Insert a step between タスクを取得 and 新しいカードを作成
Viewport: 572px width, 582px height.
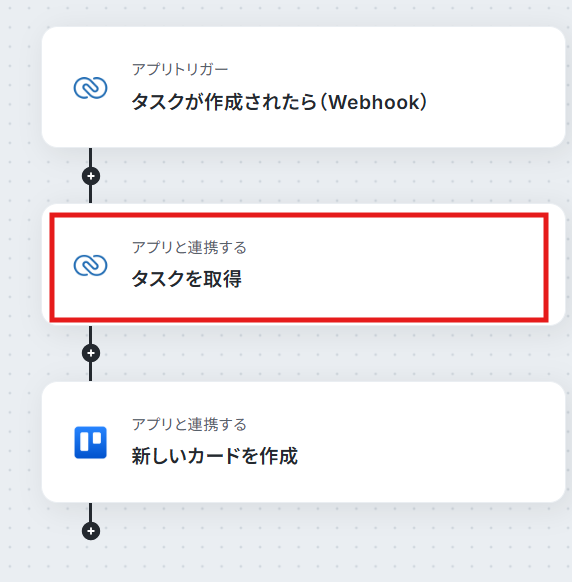(91, 353)
